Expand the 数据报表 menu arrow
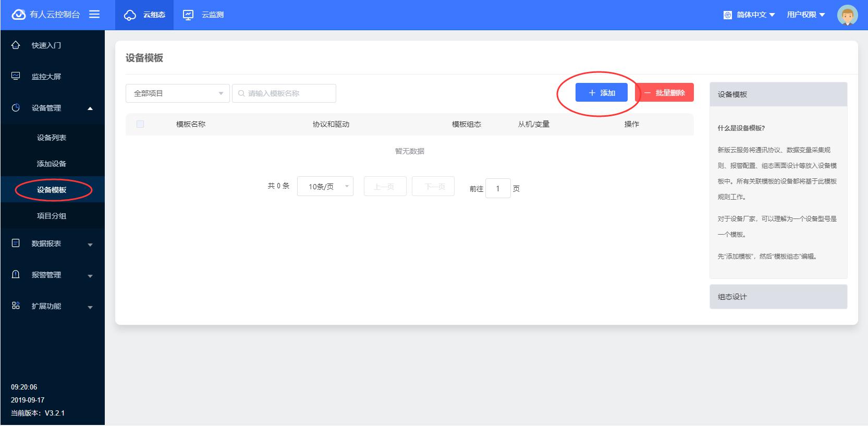Viewport: 868px width, 426px height. click(x=90, y=245)
